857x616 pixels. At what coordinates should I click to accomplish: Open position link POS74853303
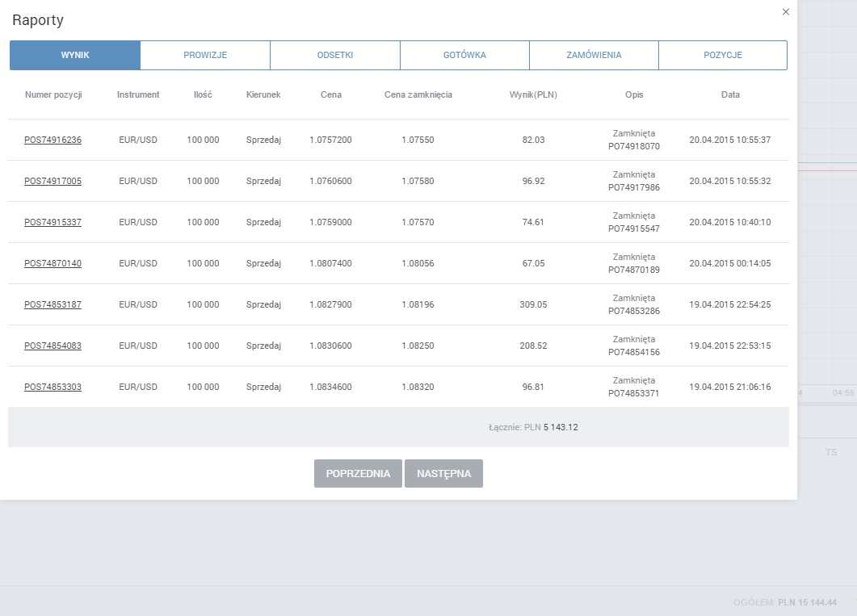click(x=53, y=387)
